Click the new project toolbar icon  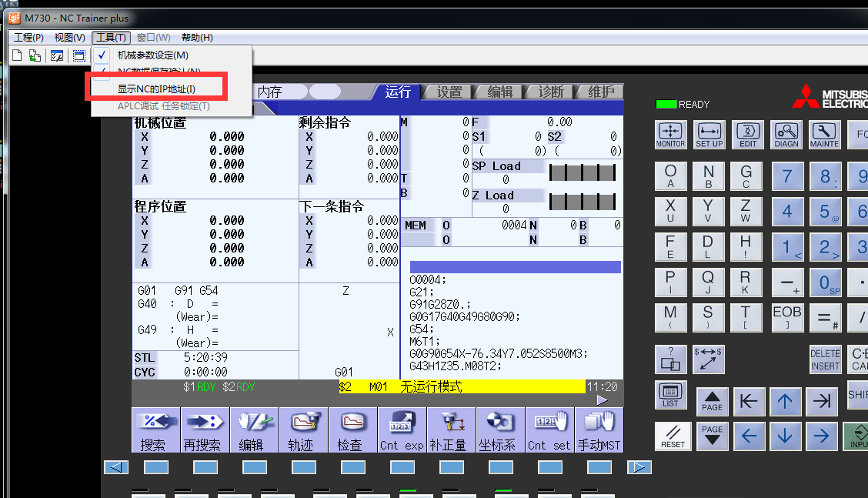pyautogui.click(x=17, y=55)
